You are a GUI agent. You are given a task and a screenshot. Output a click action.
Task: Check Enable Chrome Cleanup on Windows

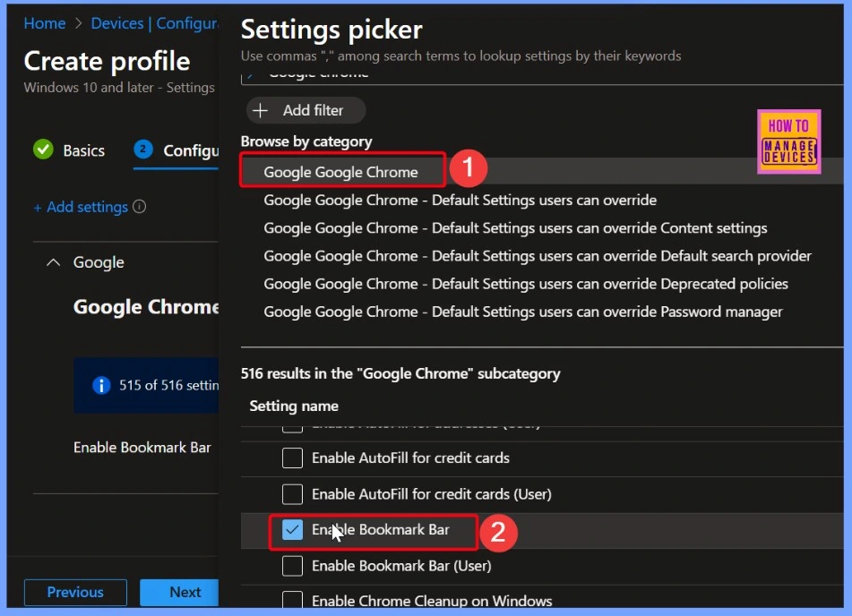click(292, 599)
